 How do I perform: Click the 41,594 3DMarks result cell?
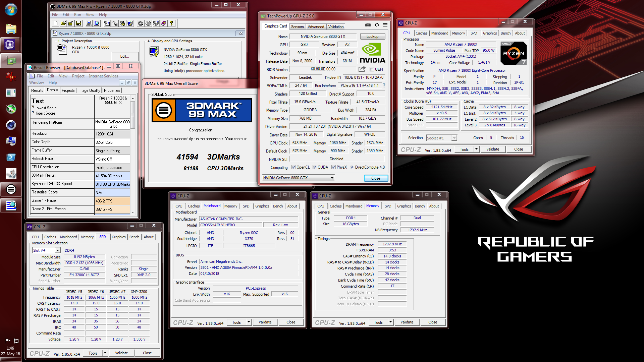[x=112, y=176]
